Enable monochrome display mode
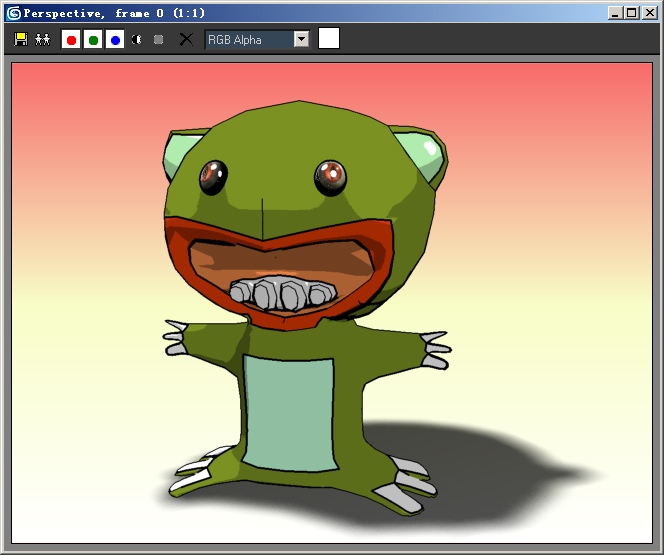The height and width of the screenshot is (555, 664). coord(158,39)
